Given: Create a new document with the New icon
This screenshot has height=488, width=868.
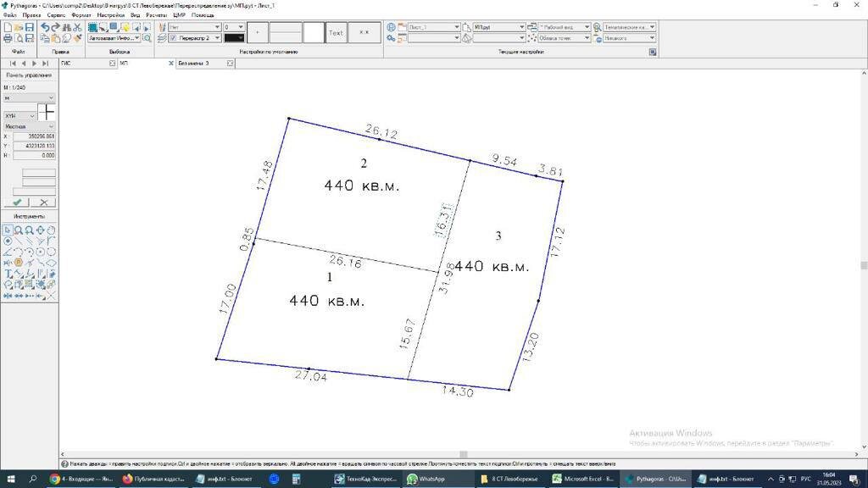Looking at the screenshot, I should pos(8,27).
